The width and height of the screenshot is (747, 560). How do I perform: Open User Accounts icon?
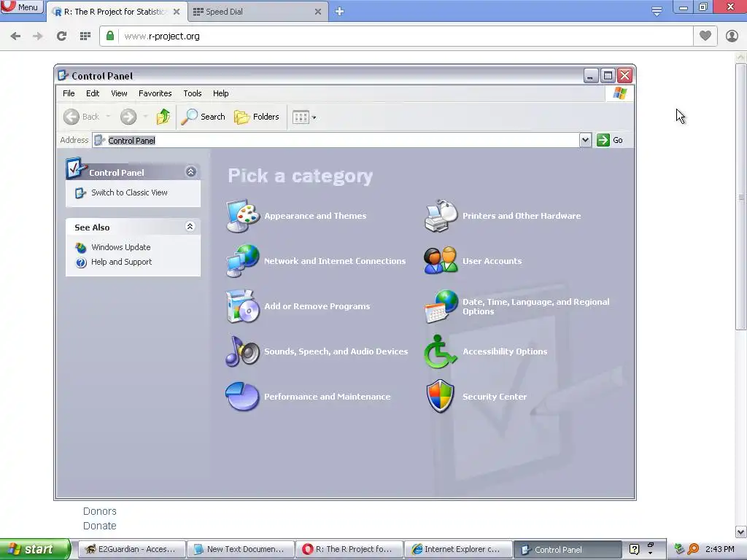441,260
